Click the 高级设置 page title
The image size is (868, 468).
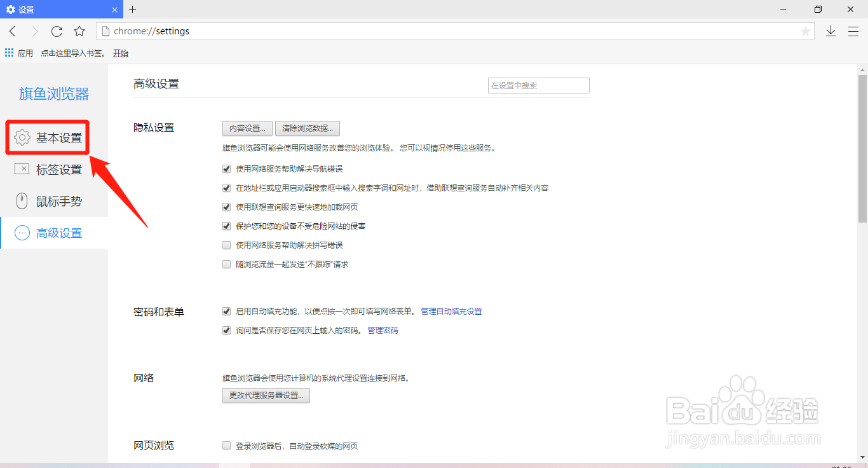click(156, 84)
